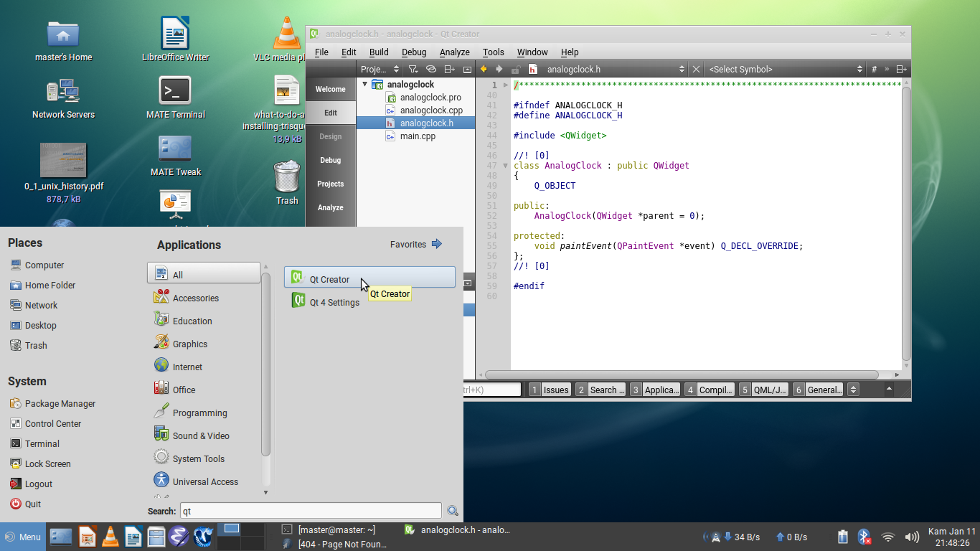The width and height of the screenshot is (980, 551).
Task: Collapse the analogclock project tree
Action: (365, 84)
